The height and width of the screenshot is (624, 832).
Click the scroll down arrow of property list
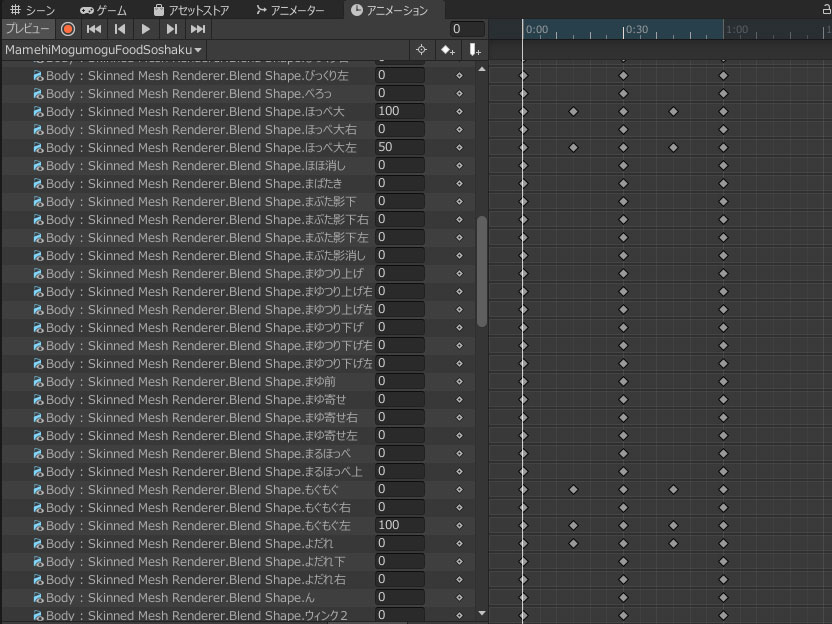pyautogui.click(x=482, y=613)
